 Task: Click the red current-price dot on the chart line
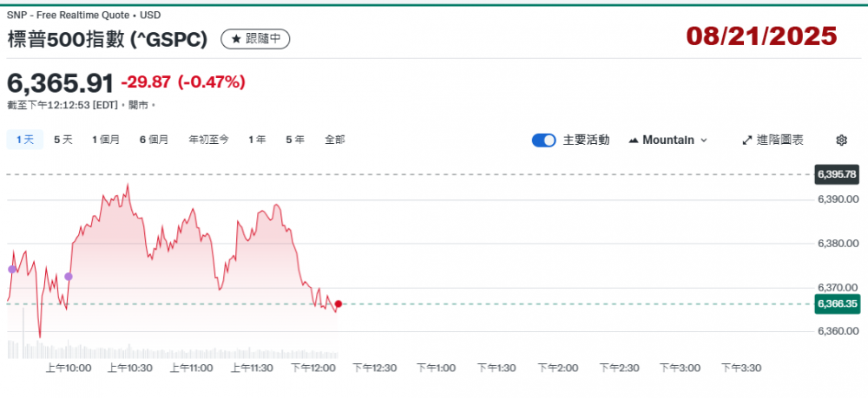338,303
